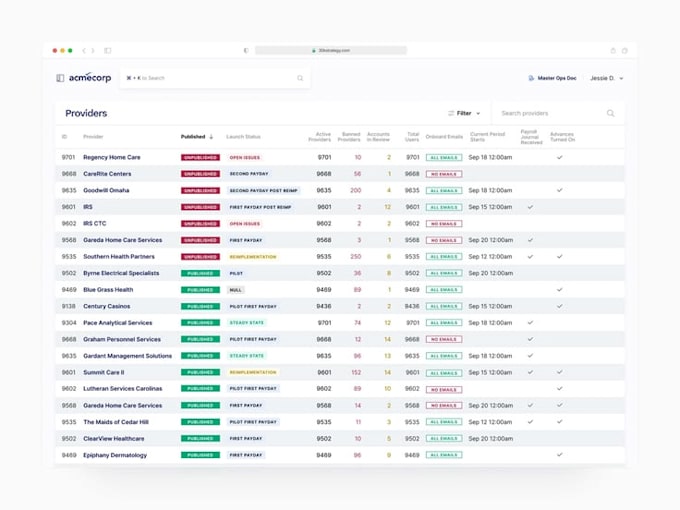
Task: Click Epiphany Dermatology provider name
Action: click(x=115, y=455)
